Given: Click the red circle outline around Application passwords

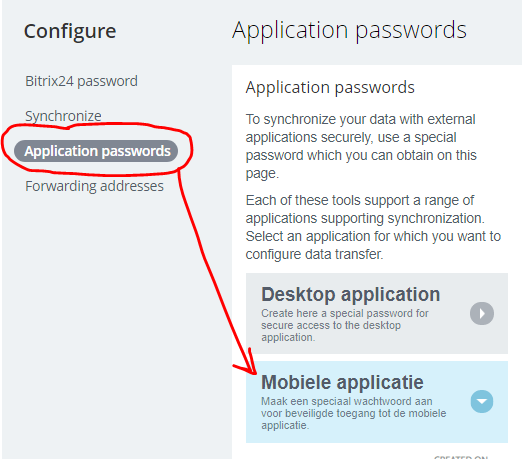Looking at the screenshot, I should pyautogui.click(x=97, y=150).
